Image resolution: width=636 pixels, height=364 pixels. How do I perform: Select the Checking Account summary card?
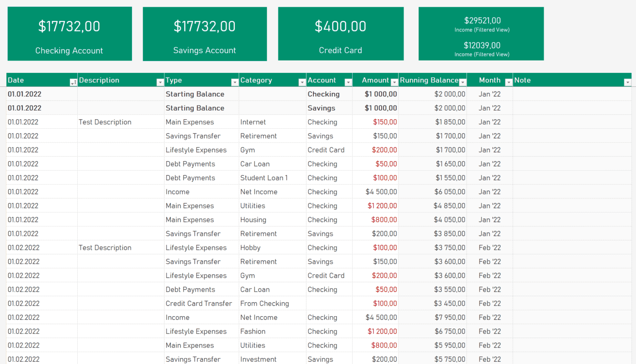[x=69, y=34]
